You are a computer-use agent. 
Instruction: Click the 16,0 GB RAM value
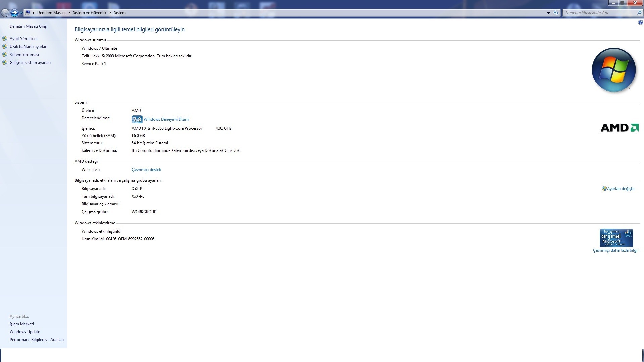(x=138, y=136)
